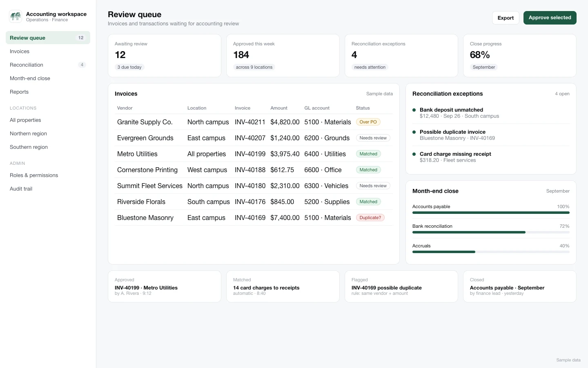Open the Possible duplicate invoice exception
This screenshot has height=368, width=588.
(491, 135)
